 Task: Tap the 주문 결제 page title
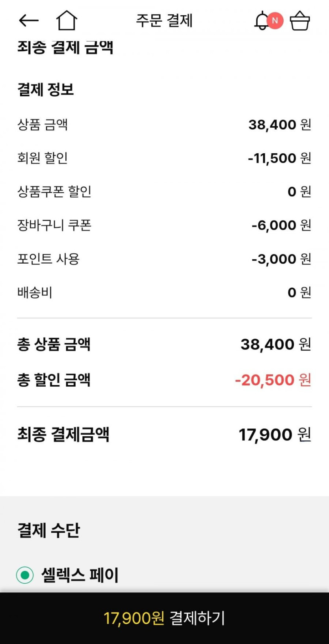(164, 20)
